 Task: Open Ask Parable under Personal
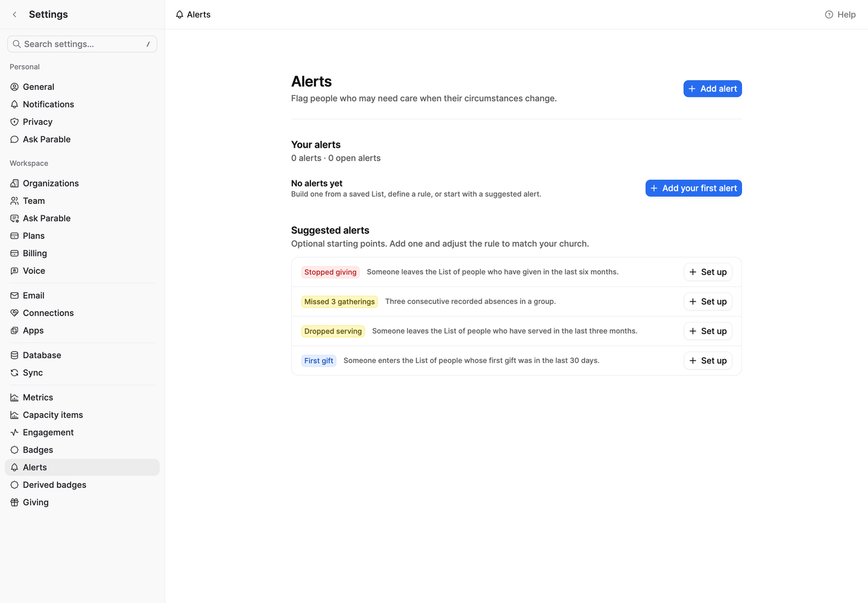(x=82, y=139)
